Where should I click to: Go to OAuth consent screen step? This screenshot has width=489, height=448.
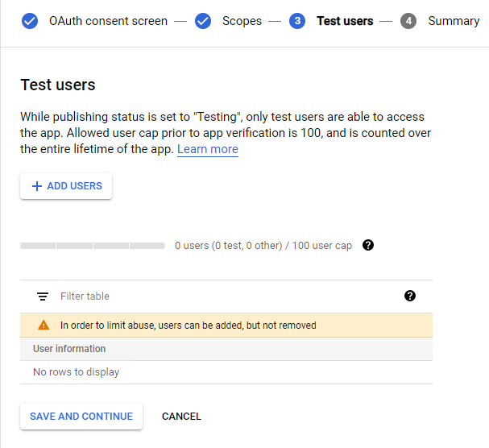point(108,21)
